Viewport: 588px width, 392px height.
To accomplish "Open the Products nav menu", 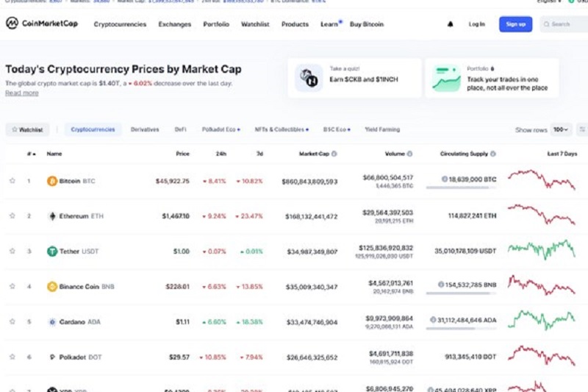I will pos(295,24).
